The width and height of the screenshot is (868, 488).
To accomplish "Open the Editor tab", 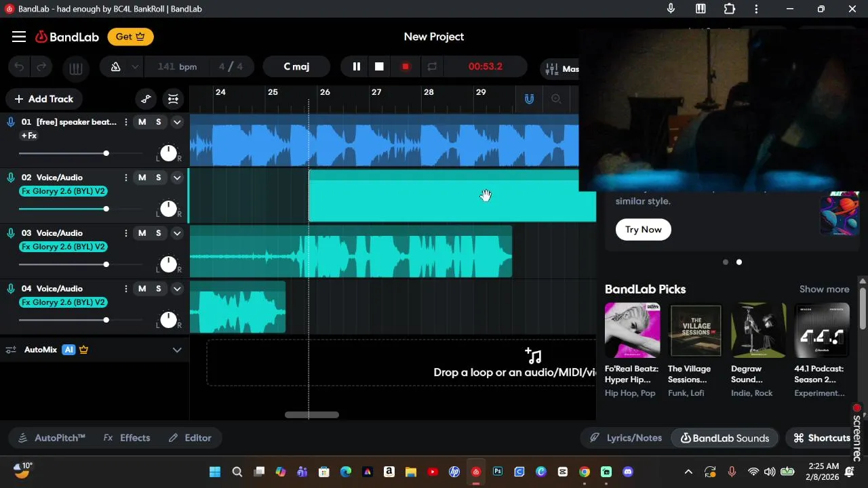I will [191, 438].
